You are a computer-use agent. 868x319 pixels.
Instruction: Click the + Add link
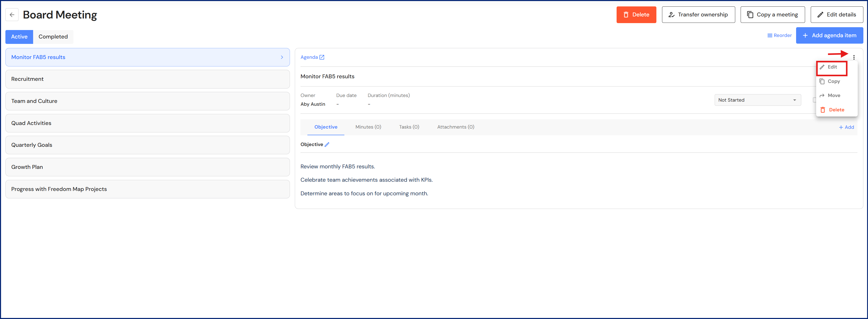point(846,127)
